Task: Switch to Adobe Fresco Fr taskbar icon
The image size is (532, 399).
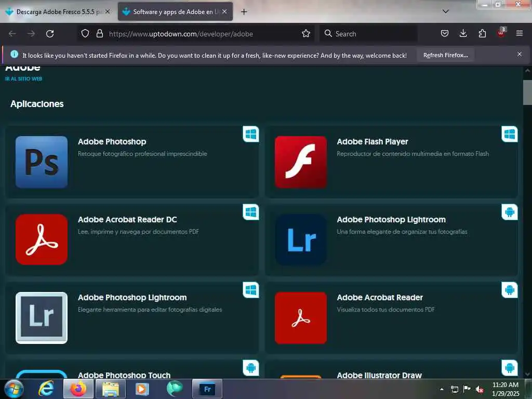Action: (x=207, y=389)
